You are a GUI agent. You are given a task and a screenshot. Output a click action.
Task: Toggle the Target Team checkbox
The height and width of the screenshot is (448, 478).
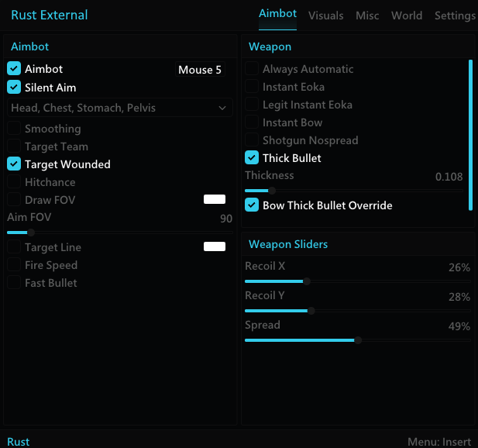[14, 146]
